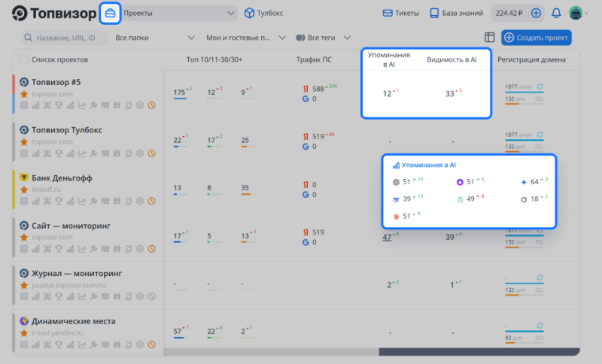
Task: Focus the Название, URL, ID search field
Action: click(x=64, y=38)
